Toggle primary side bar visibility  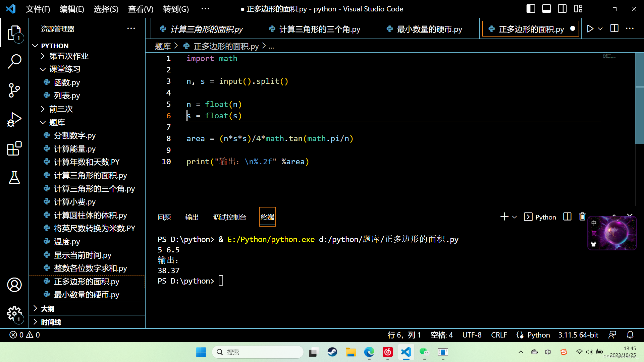click(531, 9)
